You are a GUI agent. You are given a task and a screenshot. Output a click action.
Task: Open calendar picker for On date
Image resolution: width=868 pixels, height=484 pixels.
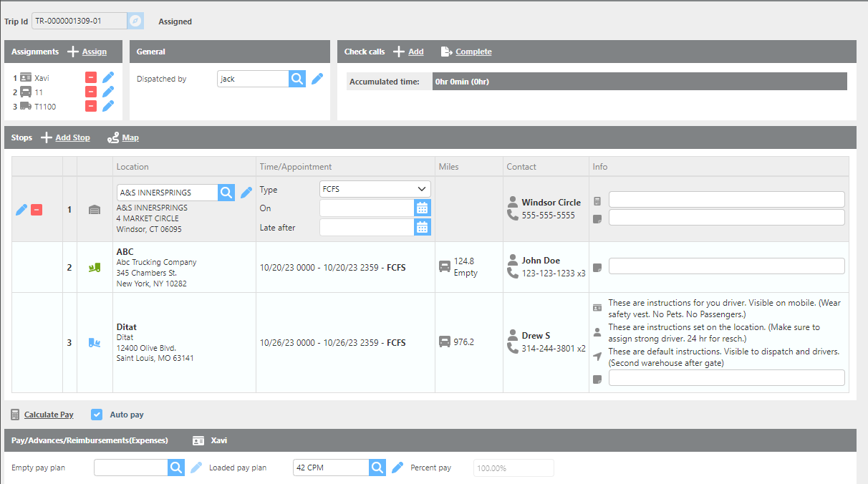click(423, 208)
